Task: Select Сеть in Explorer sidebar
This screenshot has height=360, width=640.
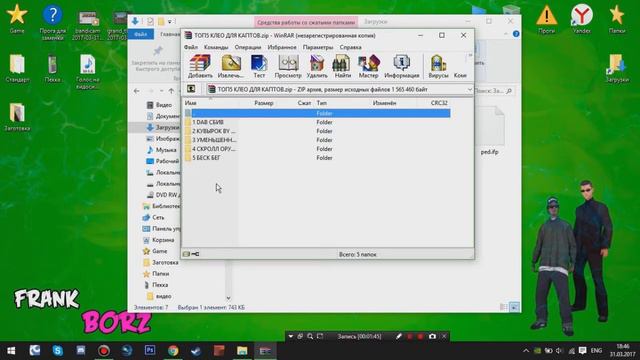Action: coord(153,218)
